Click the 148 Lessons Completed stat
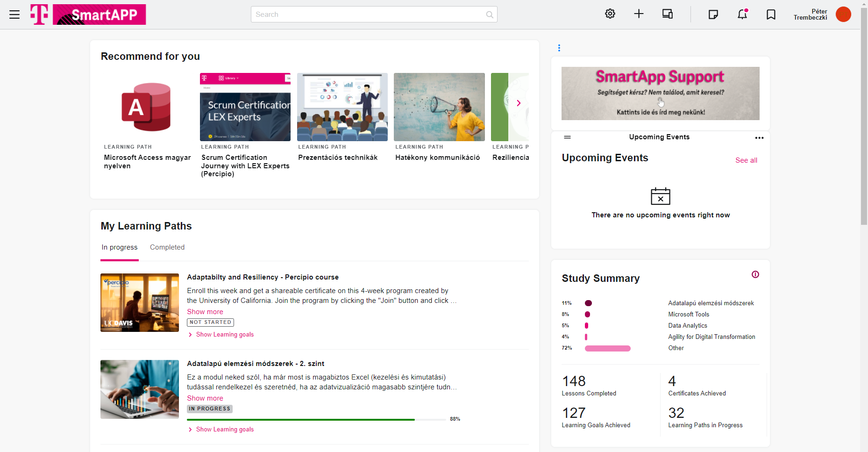The height and width of the screenshot is (452, 868). (x=589, y=386)
